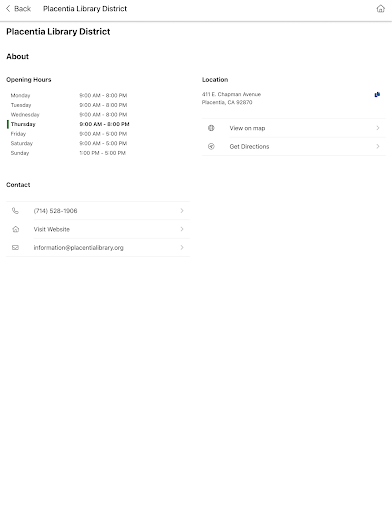Click the Placentia Library District top bar title
This screenshot has width=392, height=512.
point(85,9)
